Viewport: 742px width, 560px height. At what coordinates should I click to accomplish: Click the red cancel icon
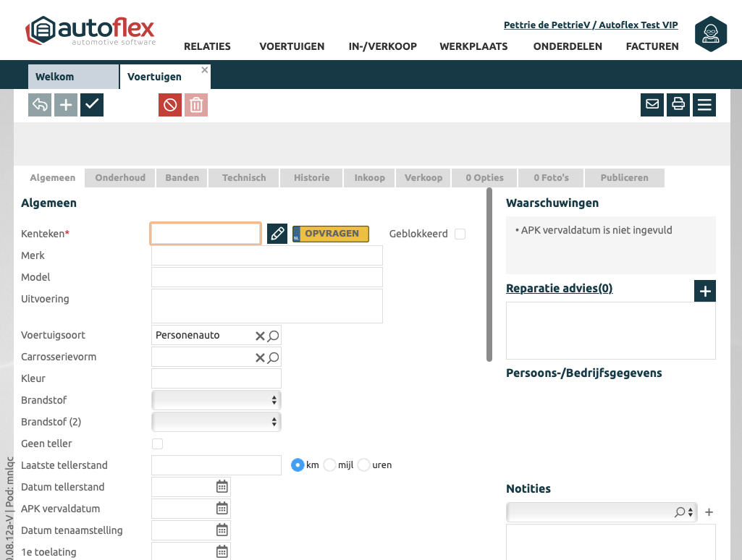point(170,105)
